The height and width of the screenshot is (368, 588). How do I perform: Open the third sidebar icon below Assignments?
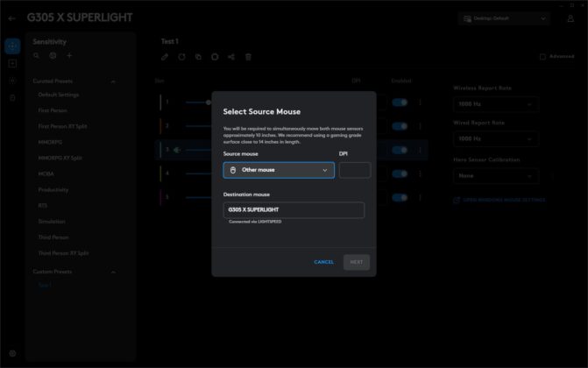pyautogui.click(x=12, y=81)
